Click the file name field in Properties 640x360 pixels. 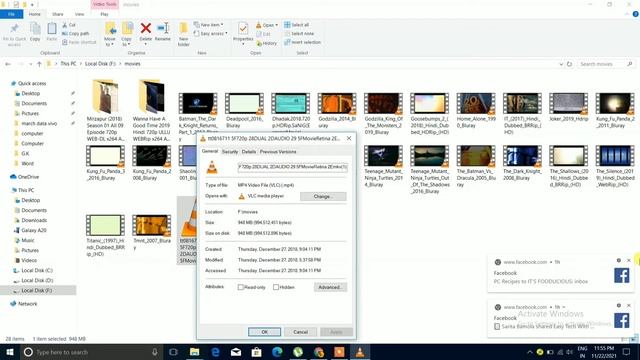point(293,167)
